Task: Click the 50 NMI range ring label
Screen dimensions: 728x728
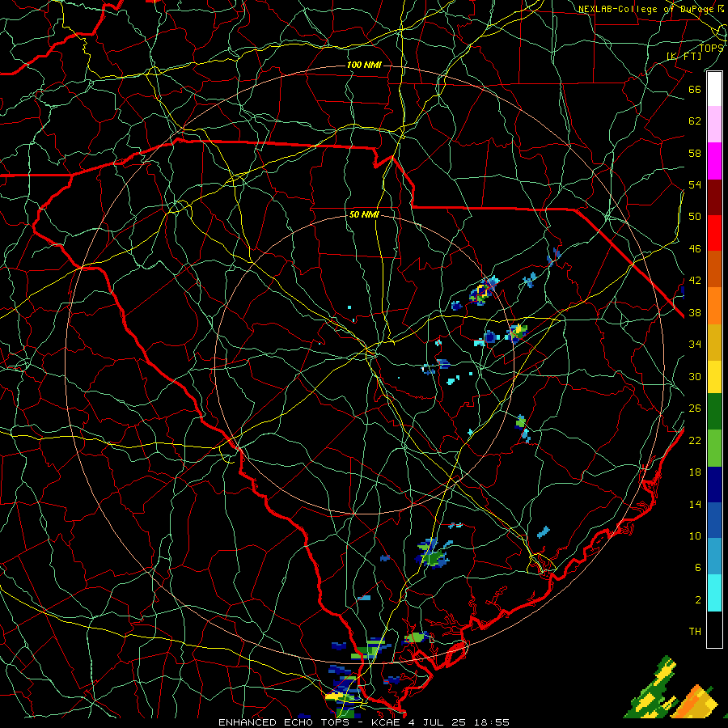Action: (364, 214)
